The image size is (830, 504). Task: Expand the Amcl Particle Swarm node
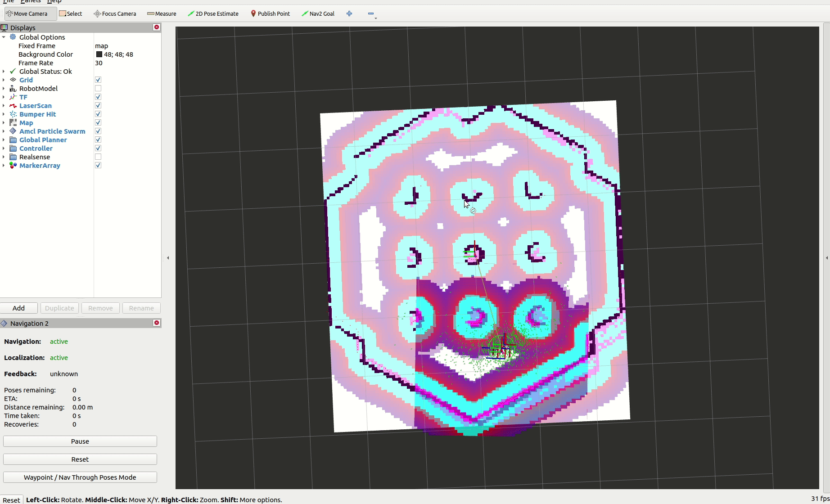pos(4,131)
